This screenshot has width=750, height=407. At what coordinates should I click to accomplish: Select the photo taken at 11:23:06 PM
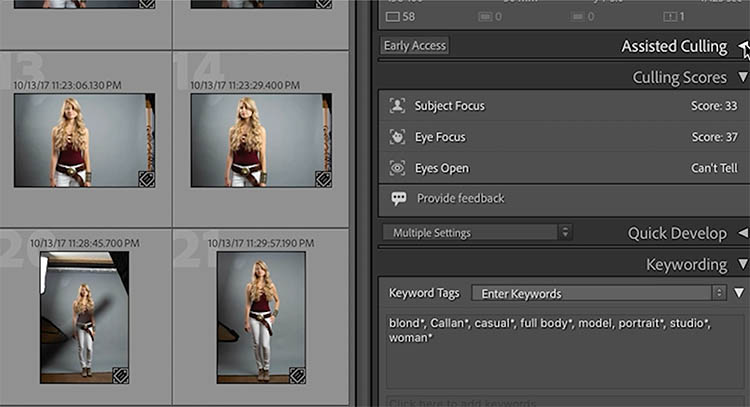point(84,140)
